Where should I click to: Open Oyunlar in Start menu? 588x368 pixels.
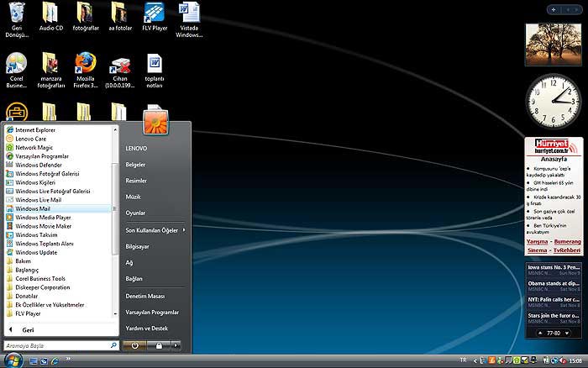pos(135,213)
